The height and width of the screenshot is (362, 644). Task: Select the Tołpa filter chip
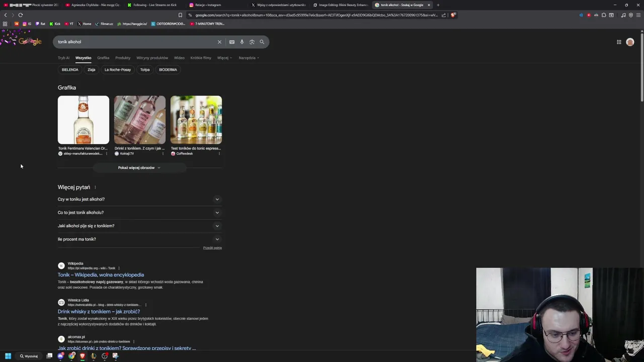pos(145,70)
